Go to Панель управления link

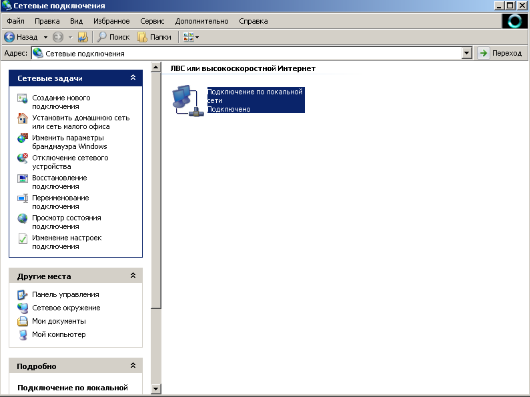point(66,294)
